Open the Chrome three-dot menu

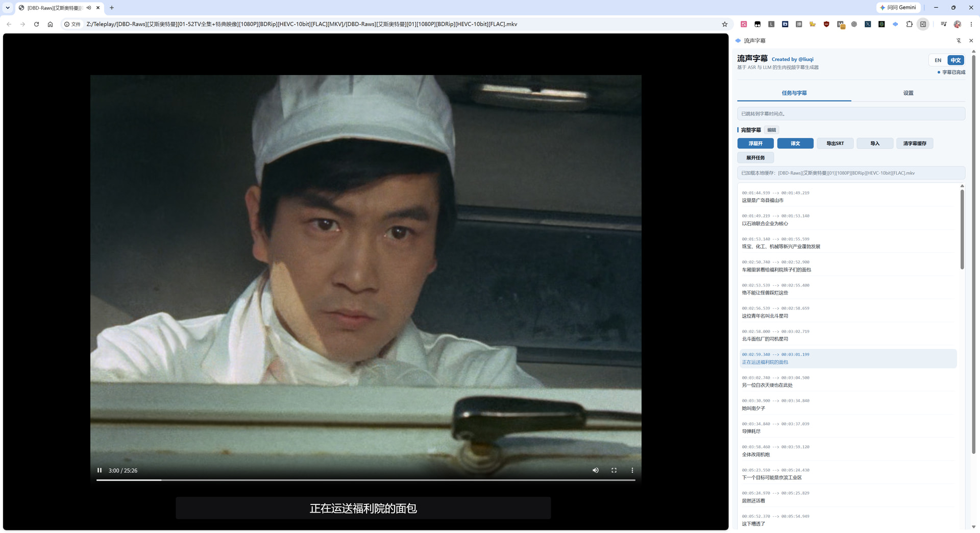[971, 24]
